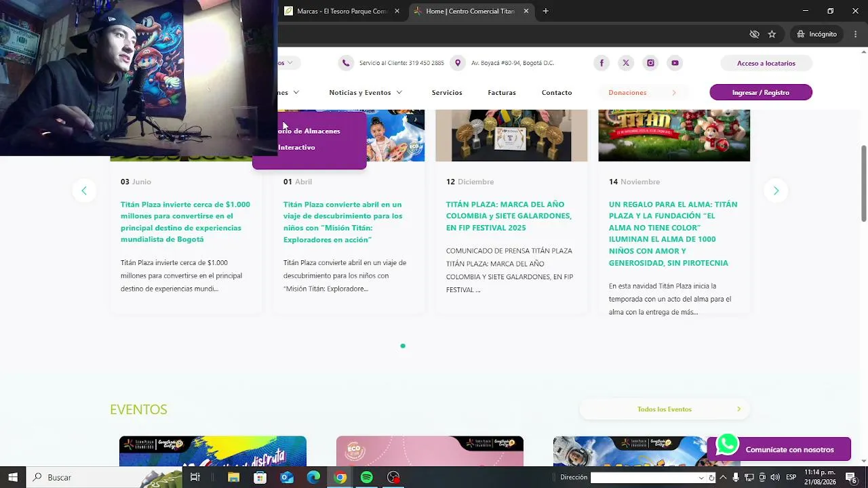Image resolution: width=868 pixels, height=488 pixels.
Task: Click the location pin icon beside Av. Boyacá
Action: click(x=458, y=63)
